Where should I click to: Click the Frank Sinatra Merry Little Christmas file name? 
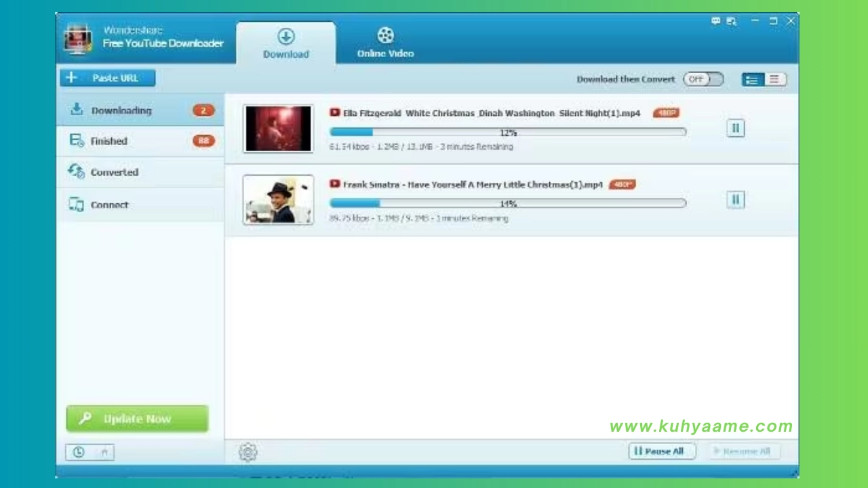coord(473,184)
